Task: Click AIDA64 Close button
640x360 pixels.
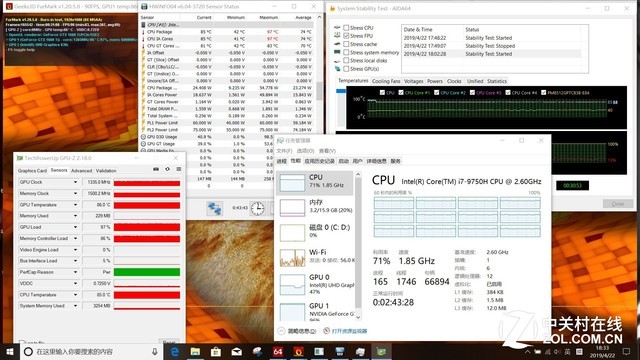Action: (618, 204)
